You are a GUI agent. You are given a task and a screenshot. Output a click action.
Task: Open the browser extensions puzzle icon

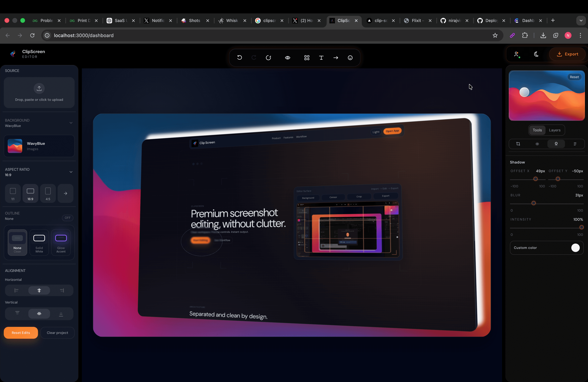[525, 35]
